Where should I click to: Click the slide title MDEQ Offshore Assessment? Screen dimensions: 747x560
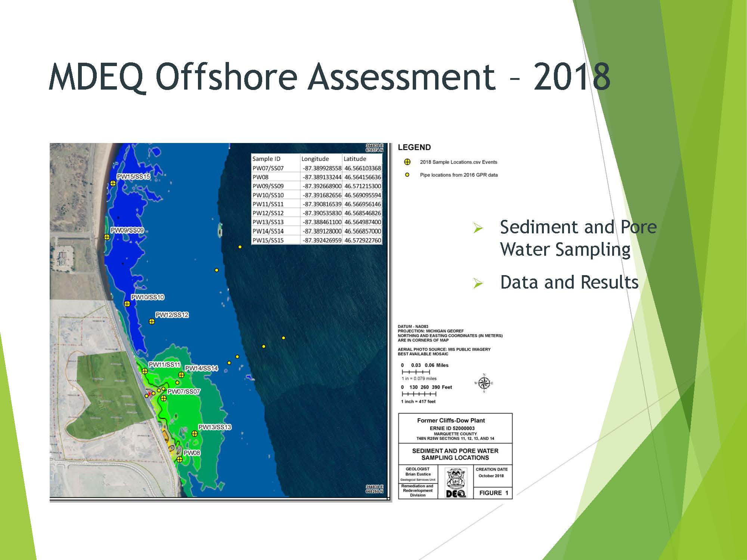(x=329, y=77)
